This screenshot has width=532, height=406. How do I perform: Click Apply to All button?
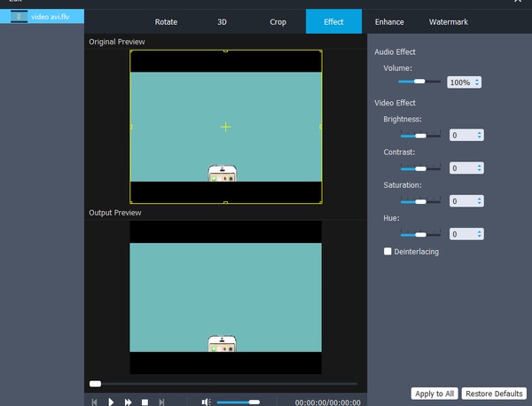coord(434,394)
